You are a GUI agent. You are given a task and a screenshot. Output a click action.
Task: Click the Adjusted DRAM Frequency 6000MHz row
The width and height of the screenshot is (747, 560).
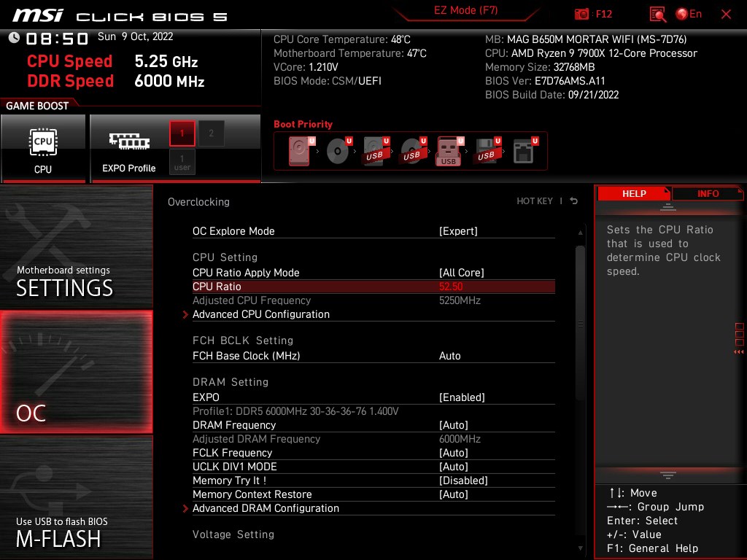point(373,438)
